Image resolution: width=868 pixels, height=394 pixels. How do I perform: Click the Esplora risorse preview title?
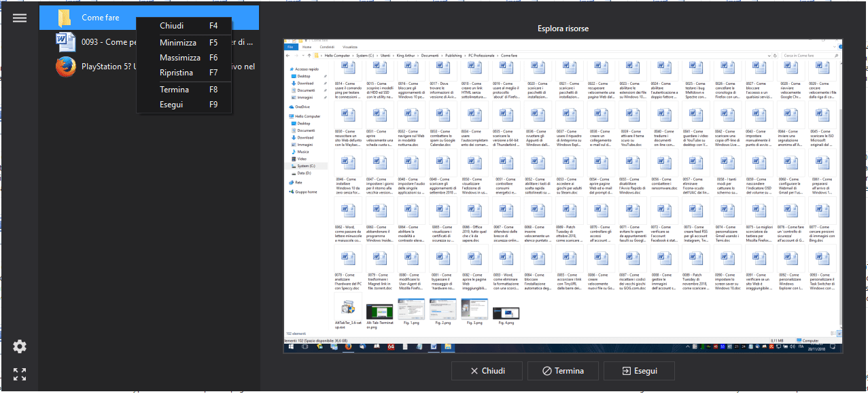(x=563, y=29)
